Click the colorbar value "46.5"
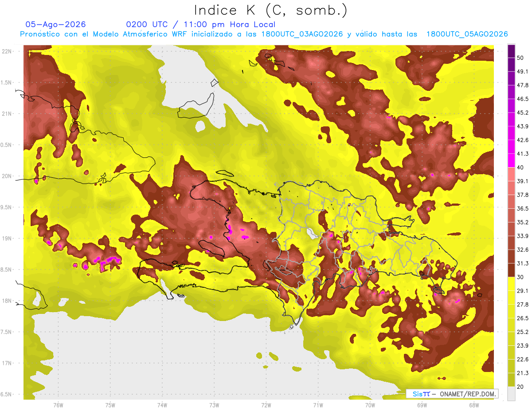 (x=522, y=99)
